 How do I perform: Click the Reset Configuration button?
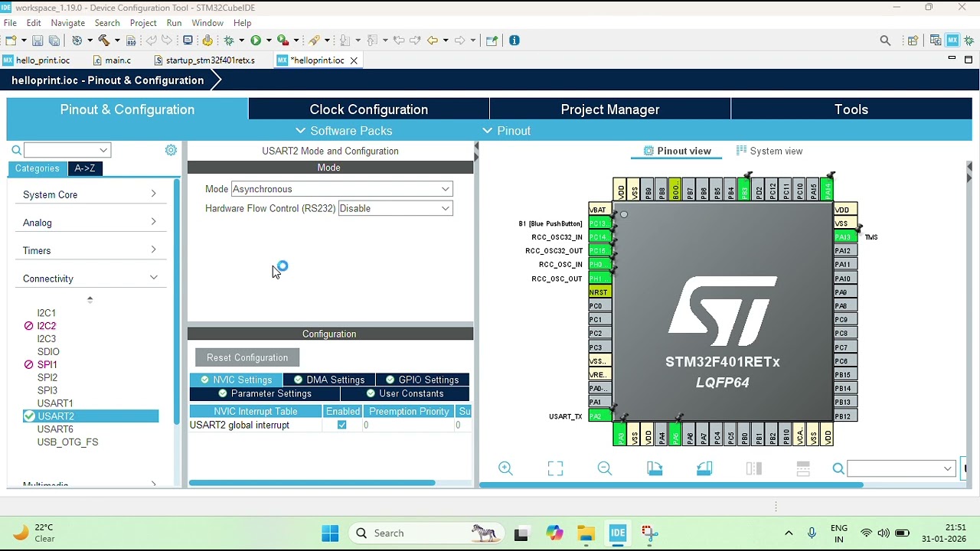click(247, 357)
